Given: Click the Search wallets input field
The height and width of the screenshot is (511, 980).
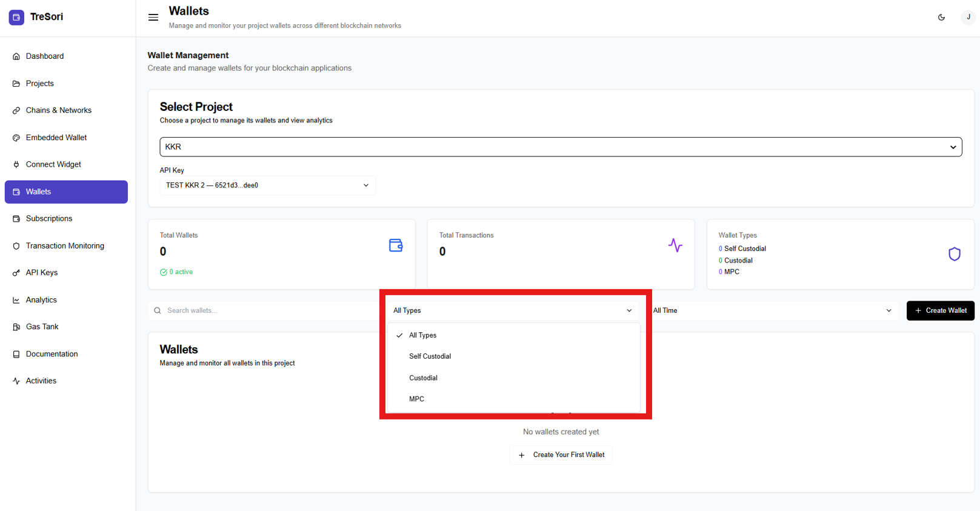Looking at the screenshot, I should click(267, 310).
